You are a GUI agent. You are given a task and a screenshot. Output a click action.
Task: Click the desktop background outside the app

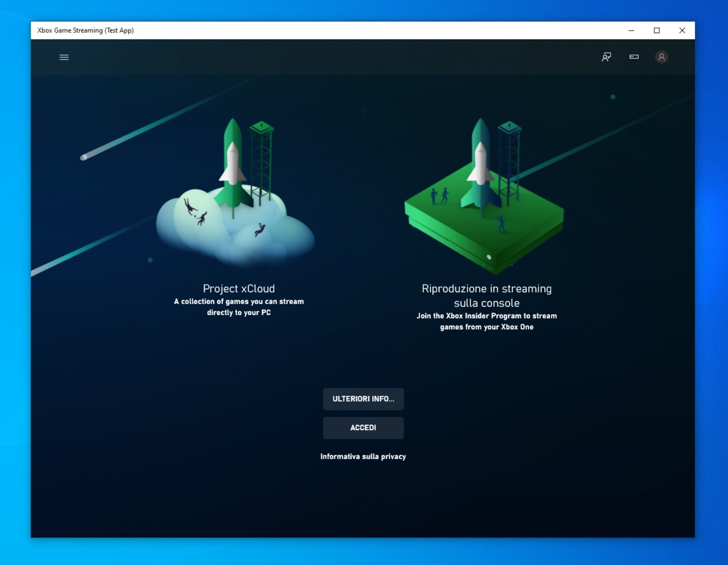[x=15, y=295]
